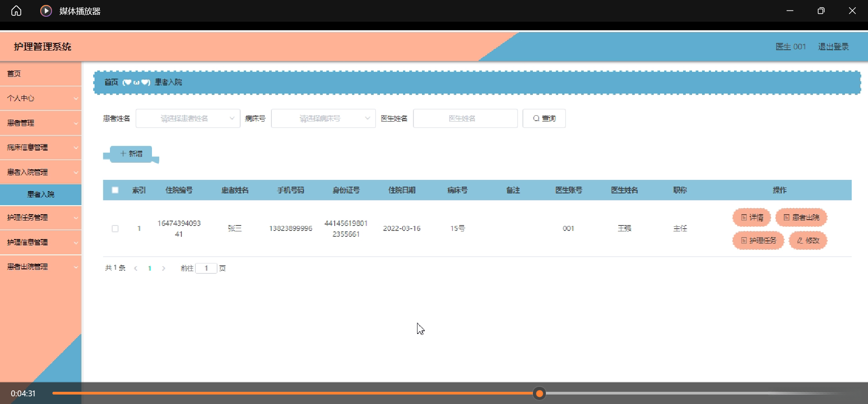Open the 患者姓名 dropdown
This screenshot has height=404, width=868.
coord(188,118)
